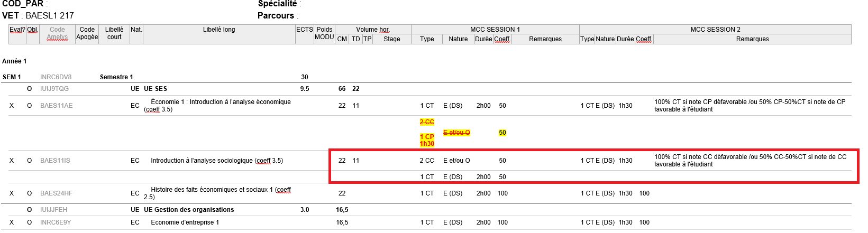Click the "UE Gestion des organisations" row title
The width and height of the screenshot is (868, 233).
tap(189, 210)
